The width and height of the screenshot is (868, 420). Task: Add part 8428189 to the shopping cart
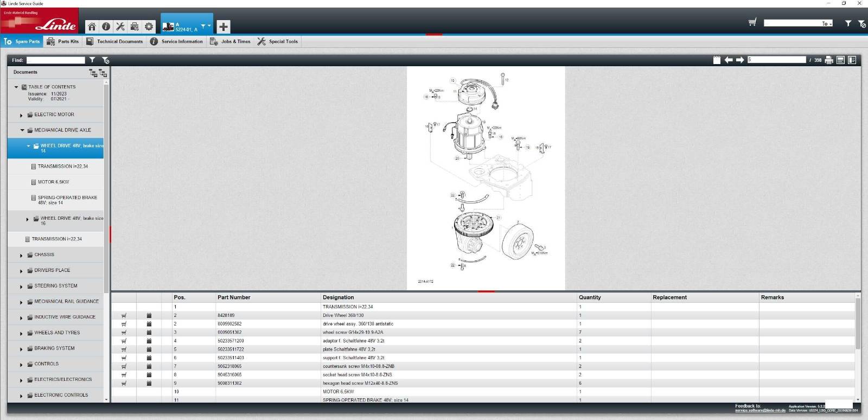coord(124,315)
